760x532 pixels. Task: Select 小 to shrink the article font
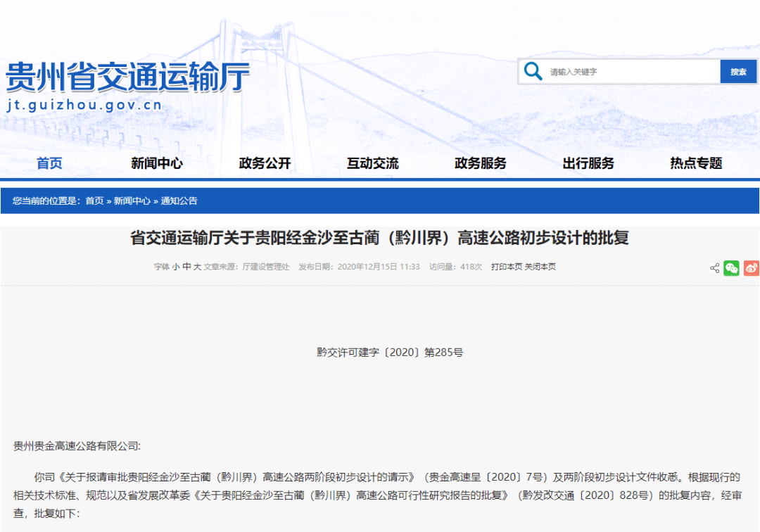coord(175,267)
